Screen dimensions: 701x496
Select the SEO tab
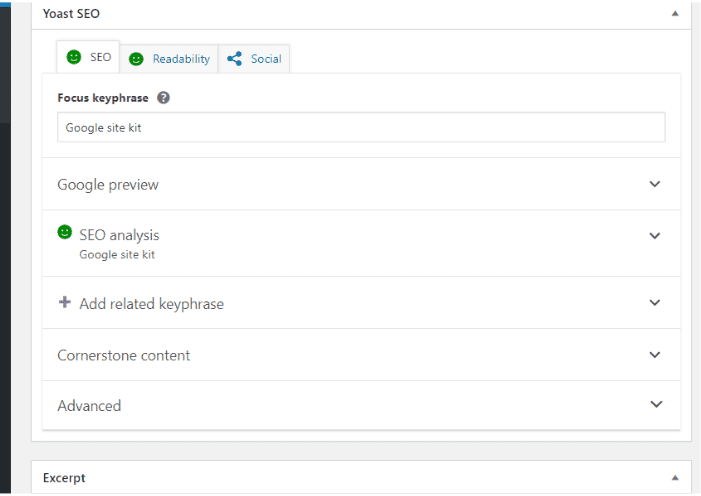coord(88,57)
